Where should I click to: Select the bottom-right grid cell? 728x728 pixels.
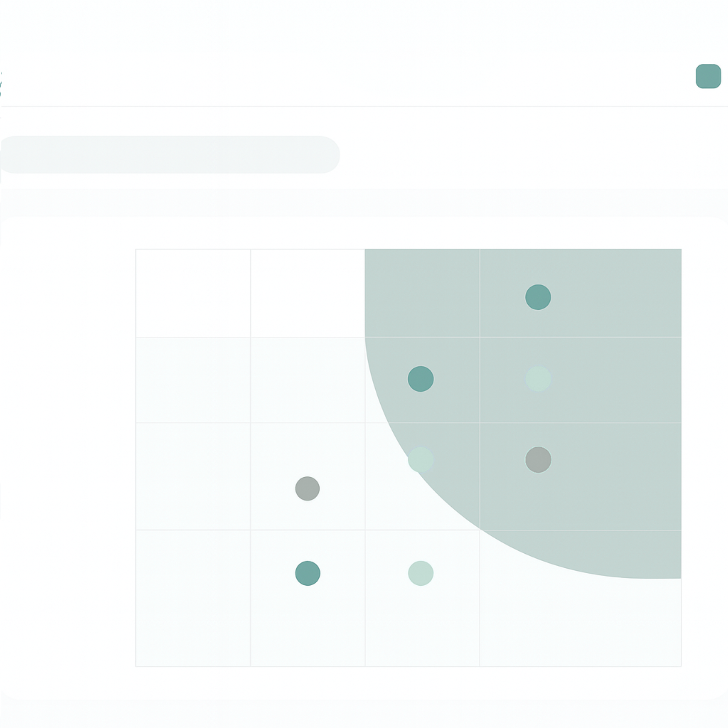coord(580,598)
